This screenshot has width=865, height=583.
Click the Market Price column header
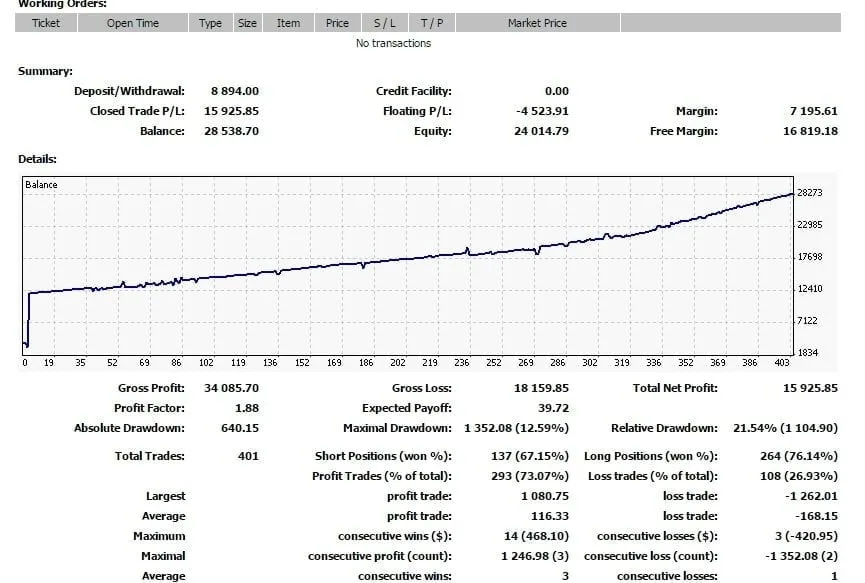[x=537, y=22]
